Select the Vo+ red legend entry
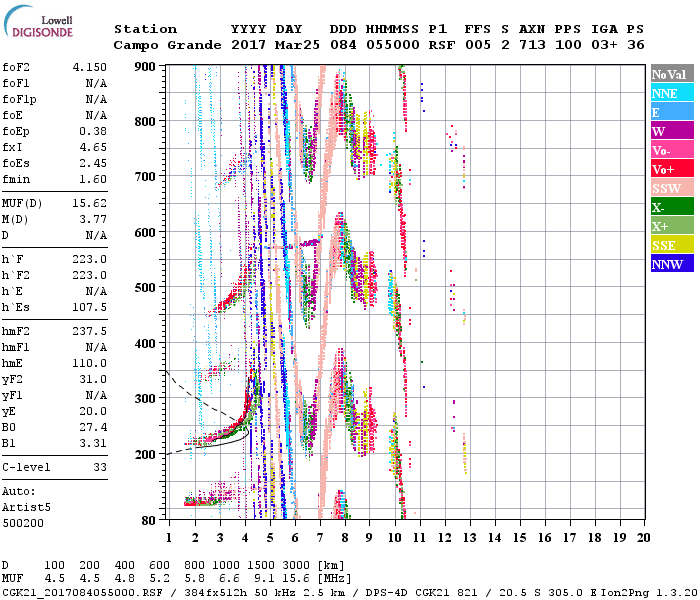The height and width of the screenshot is (600, 700). coord(671,169)
